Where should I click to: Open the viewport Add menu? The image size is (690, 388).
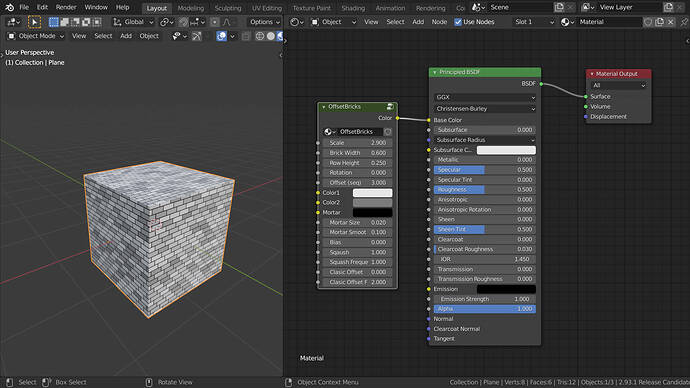[126, 36]
